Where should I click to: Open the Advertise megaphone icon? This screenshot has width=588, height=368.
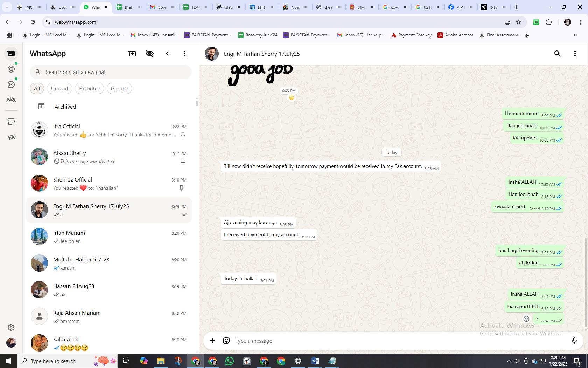pos(11,137)
